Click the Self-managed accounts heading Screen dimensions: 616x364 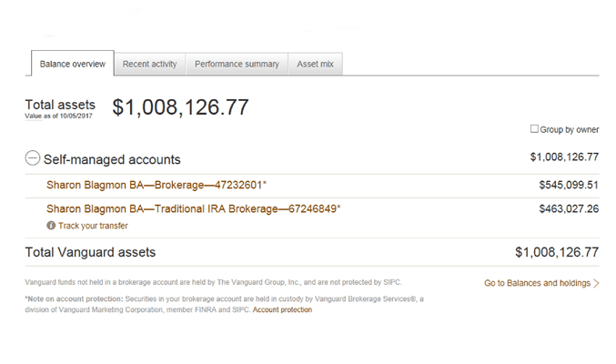112,159
